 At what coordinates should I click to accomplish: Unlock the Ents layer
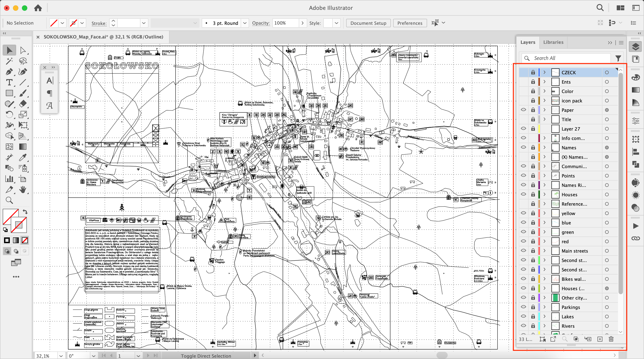(x=533, y=82)
